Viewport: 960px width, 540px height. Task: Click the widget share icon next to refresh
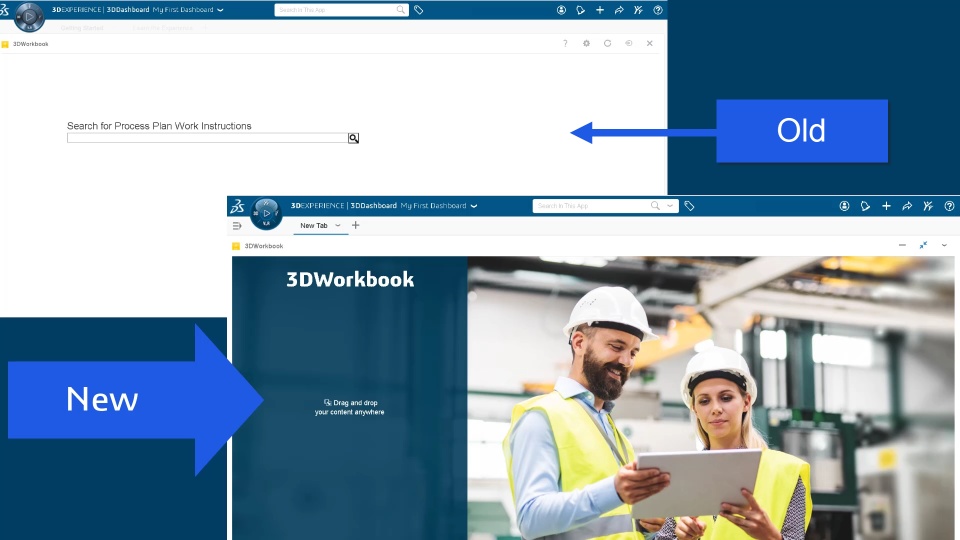(629, 43)
